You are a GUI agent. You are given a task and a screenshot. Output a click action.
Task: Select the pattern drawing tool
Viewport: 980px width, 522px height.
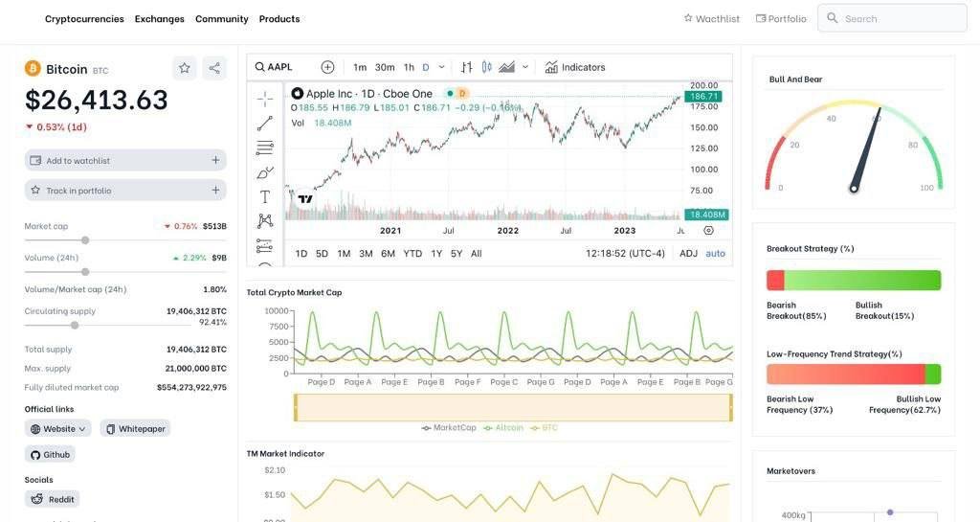tap(265, 220)
